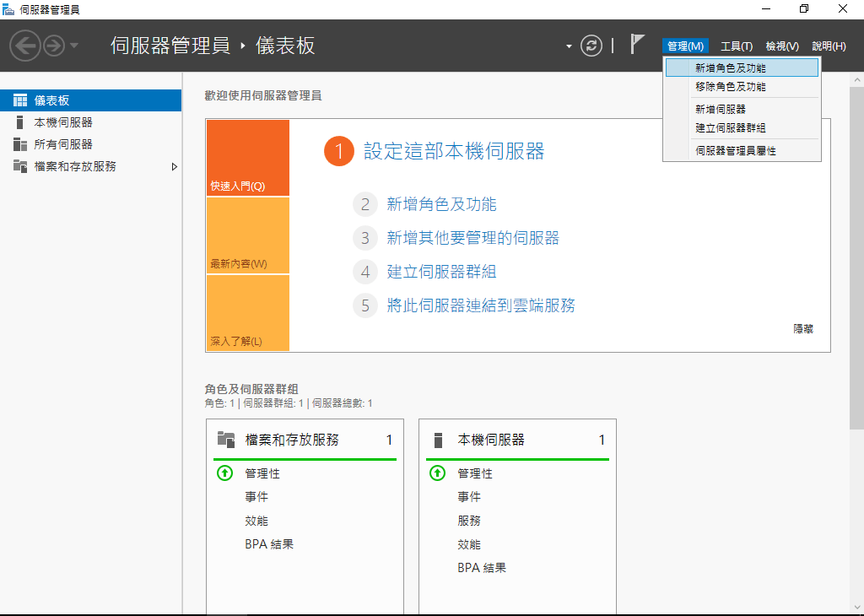
Task: Click the green status icon in 本機伺服器 tile
Action: pyautogui.click(x=437, y=473)
